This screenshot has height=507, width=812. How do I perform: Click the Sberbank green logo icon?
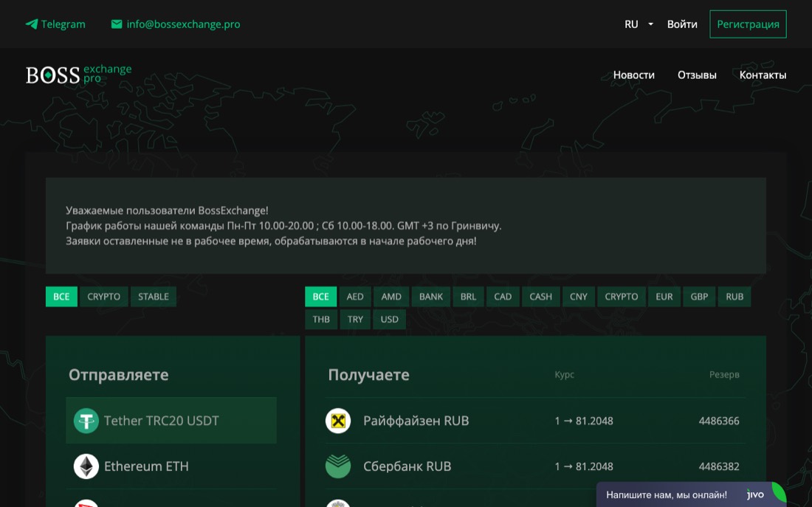(x=338, y=466)
